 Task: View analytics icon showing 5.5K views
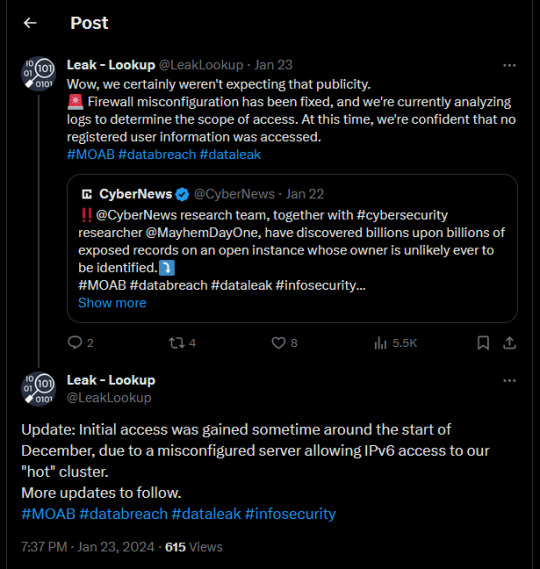click(x=380, y=343)
